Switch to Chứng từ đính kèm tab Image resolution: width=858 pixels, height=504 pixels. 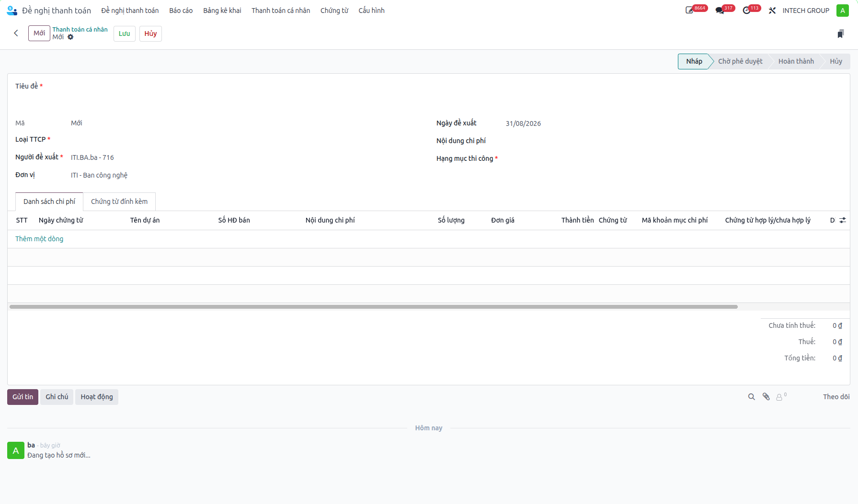[119, 202]
